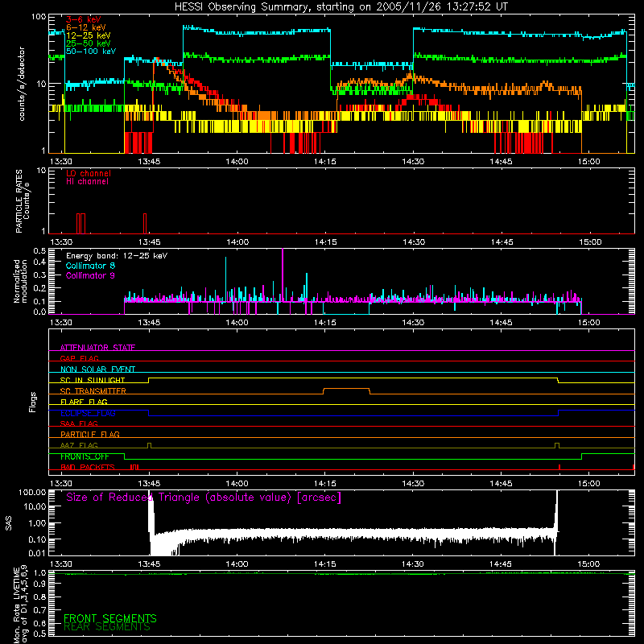The height and width of the screenshot is (644, 644).
Task: Click the counts/s/detector axis label
Action: click(x=22, y=84)
